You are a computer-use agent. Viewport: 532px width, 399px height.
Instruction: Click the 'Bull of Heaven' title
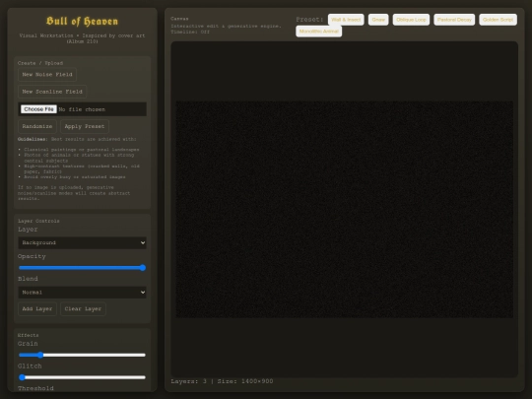pos(82,22)
